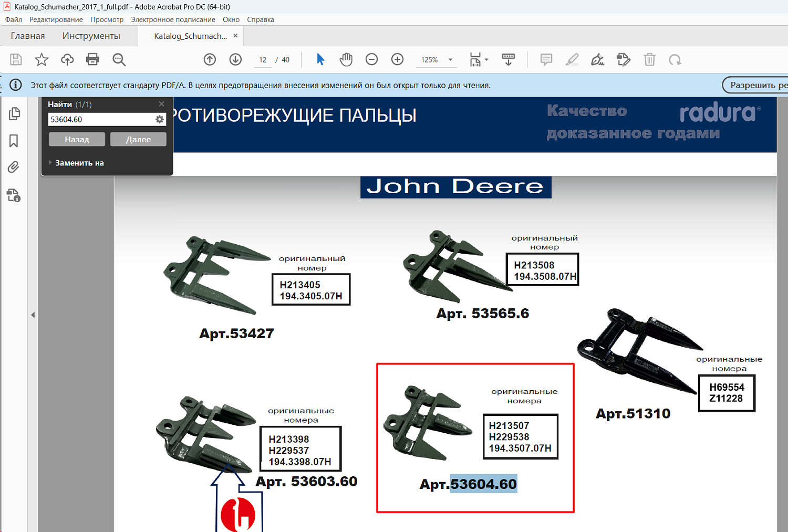Open attachments paperclip panel

(x=14, y=168)
